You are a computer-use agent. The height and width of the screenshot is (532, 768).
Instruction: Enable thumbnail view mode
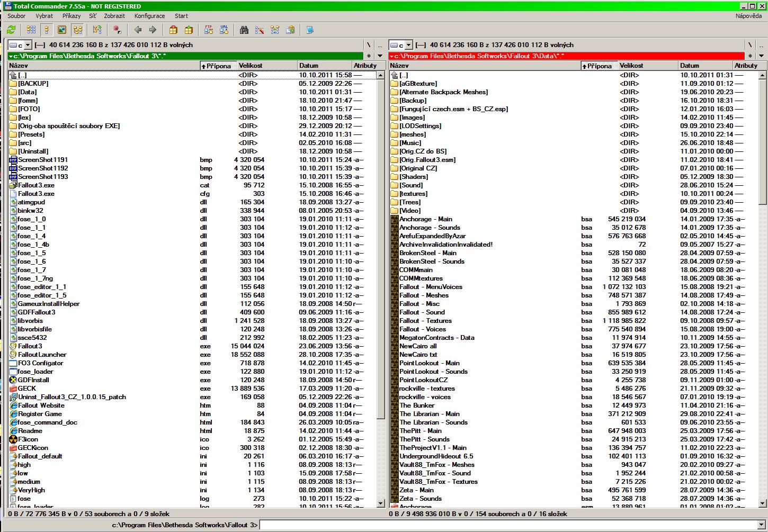[x=62, y=30]
